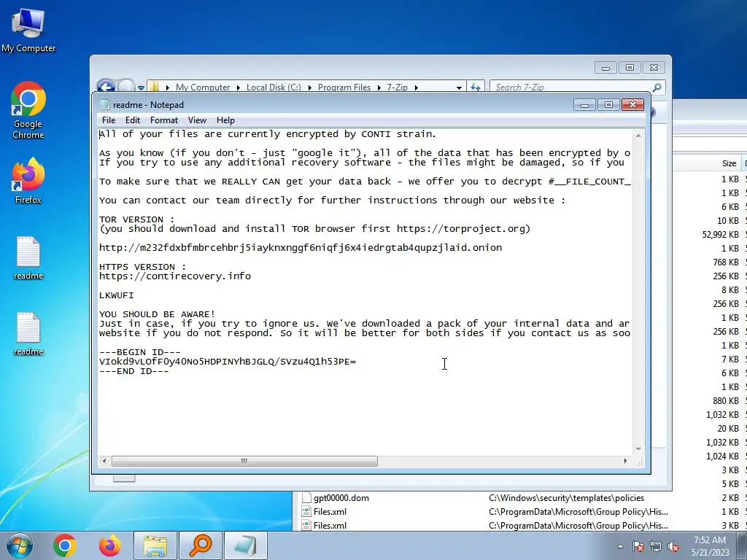Click Local Disk (C:) breadcrumb

pos(274,87)
